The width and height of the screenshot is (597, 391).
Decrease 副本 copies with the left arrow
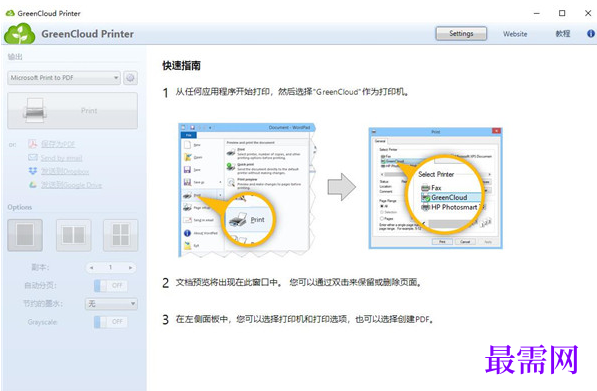(91, 268)
